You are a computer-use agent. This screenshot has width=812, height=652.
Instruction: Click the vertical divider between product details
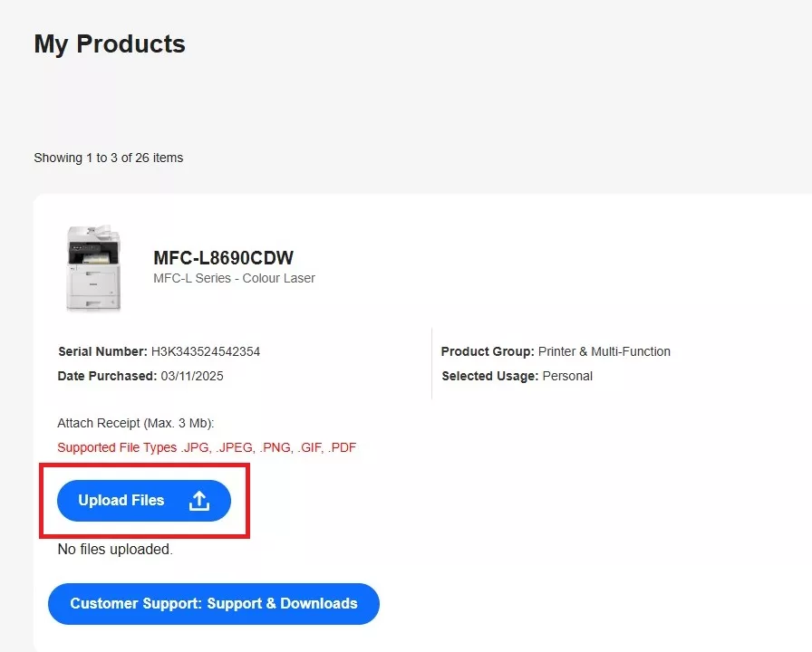(431, 363)
